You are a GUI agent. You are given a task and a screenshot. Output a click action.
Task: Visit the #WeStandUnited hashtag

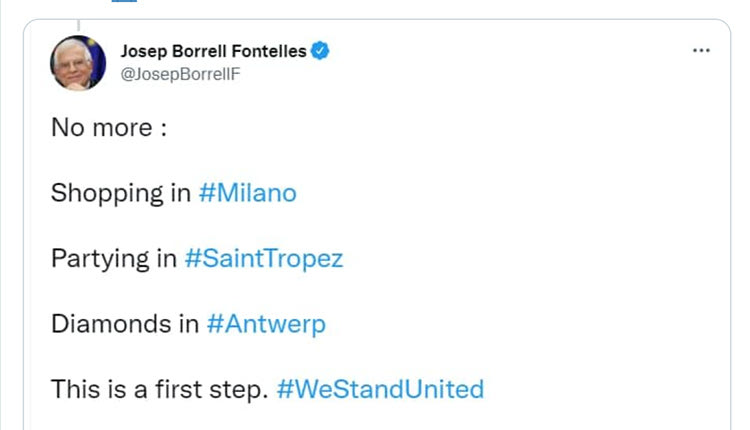point(379,388)
